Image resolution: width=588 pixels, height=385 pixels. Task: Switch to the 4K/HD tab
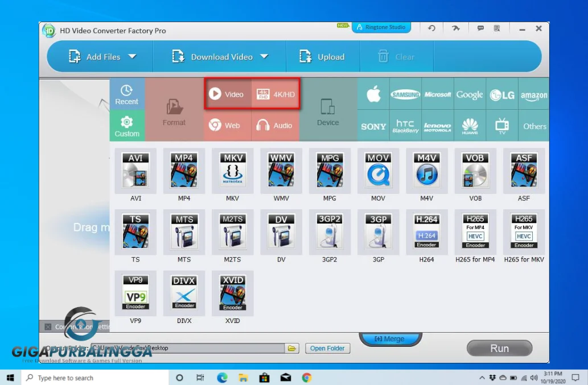[276, 94]
